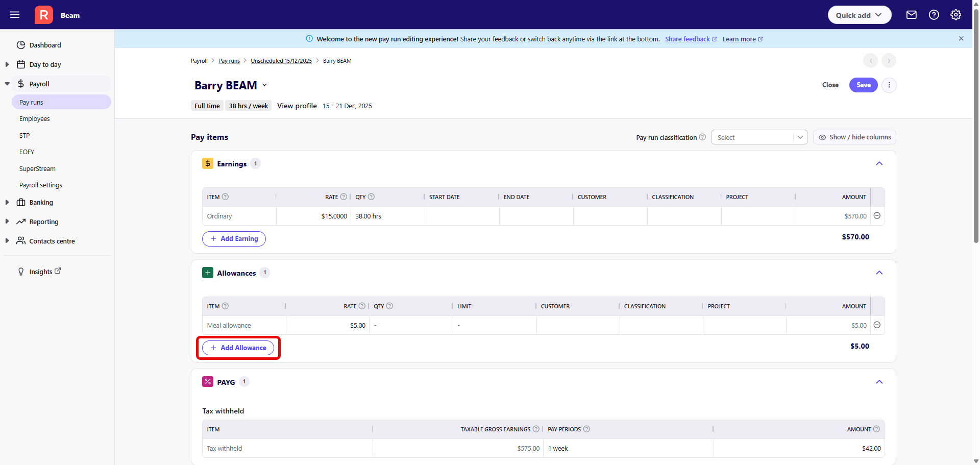This screenshot has width=980, height=465.
Task: Select Pay runs in the sidebar
Action: (x=61, y=102)
